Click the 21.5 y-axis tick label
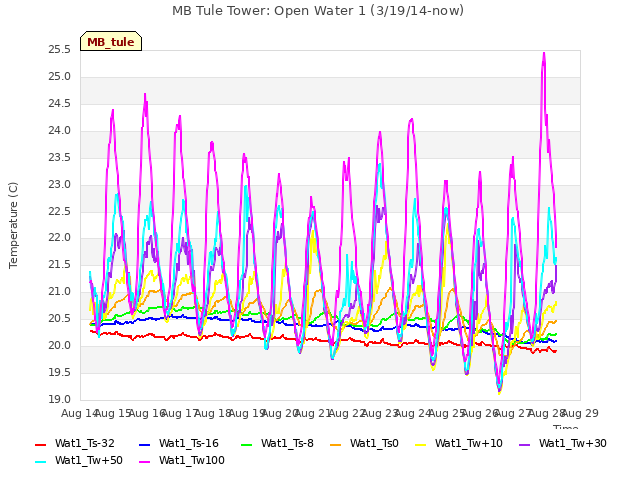640x480 pixels. point(59,264)
